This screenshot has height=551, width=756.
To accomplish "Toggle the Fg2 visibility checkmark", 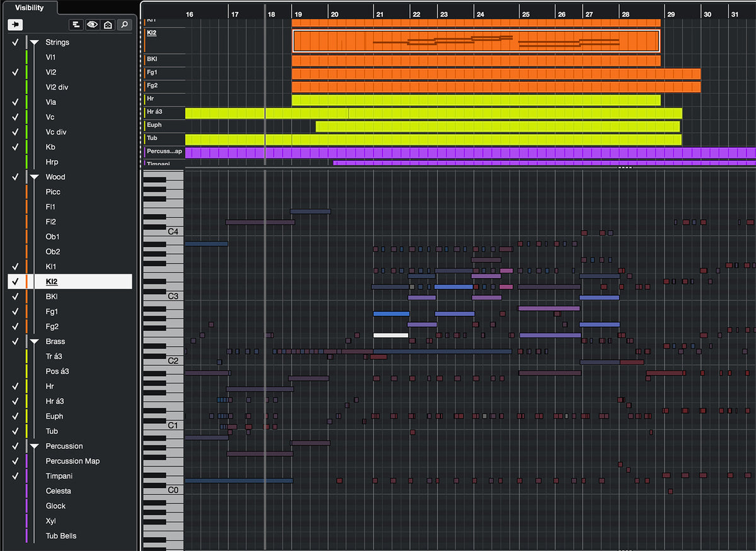I will [15, 327].
